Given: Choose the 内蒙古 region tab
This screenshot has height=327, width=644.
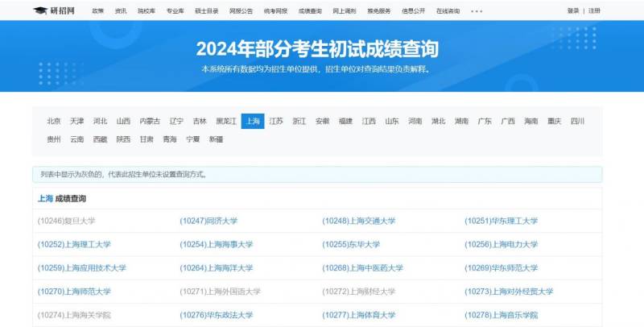Looking at the screenshot, I should point(150,121).
